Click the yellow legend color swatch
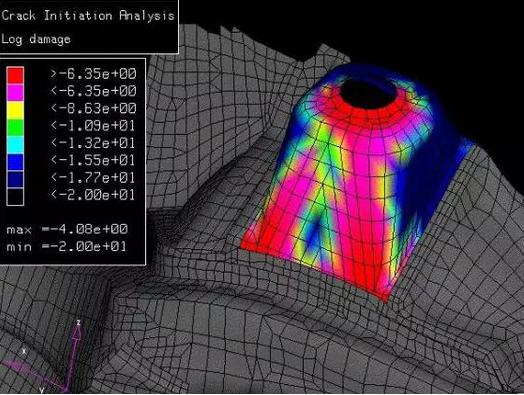 click(15, 110)
